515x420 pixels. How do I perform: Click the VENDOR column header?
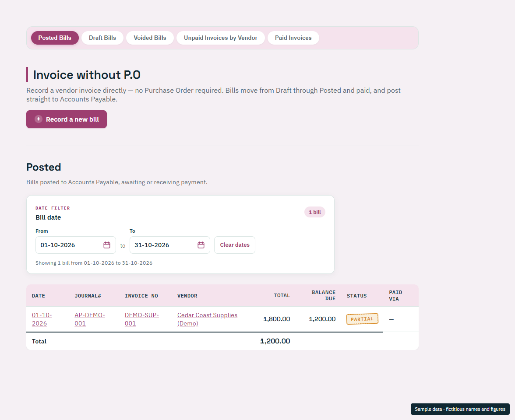pos(187,296)
